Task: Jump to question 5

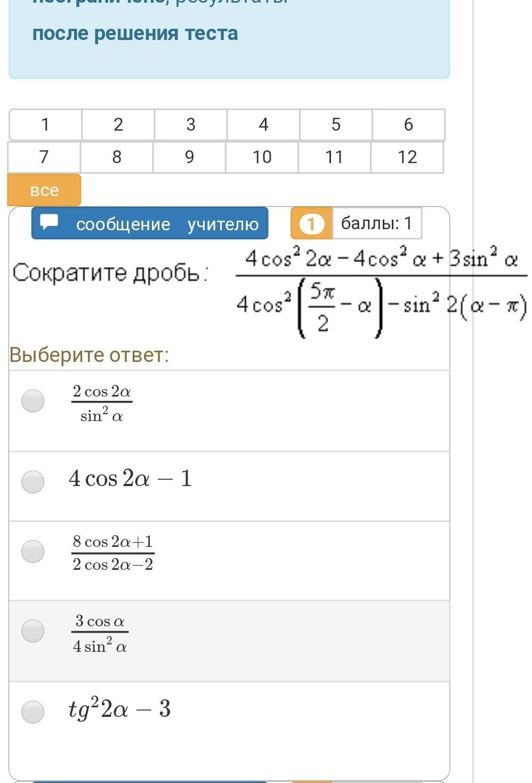Action: pyautogui.click(x=336, y=125)
